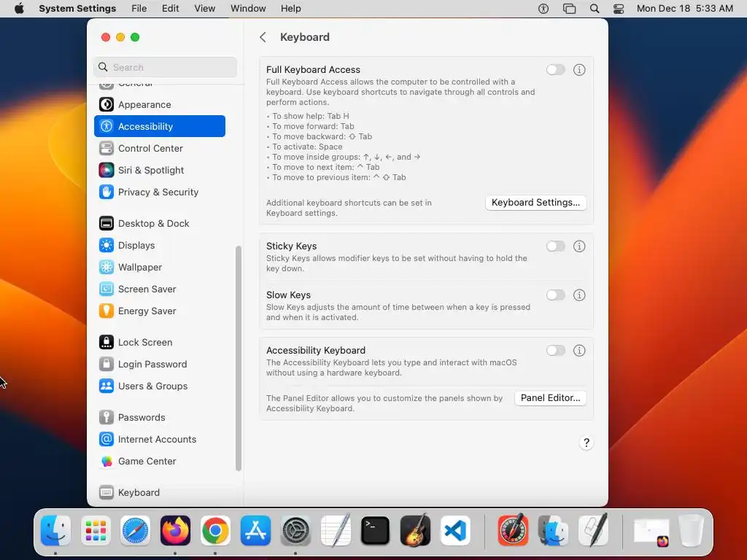
Task: Open the Window menu
Action: pos(248,9)
